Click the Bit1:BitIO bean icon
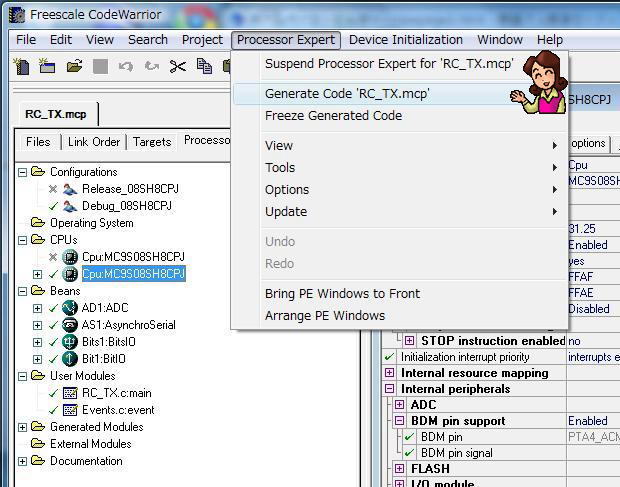620x487 pixels. [70, 359]
